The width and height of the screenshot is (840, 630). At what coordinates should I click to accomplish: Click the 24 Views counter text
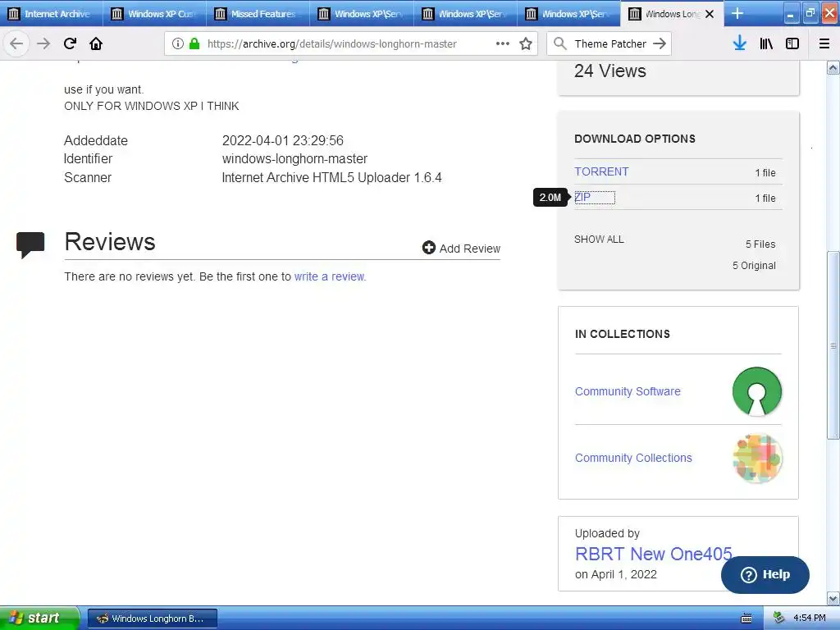[x=610, y=71]
